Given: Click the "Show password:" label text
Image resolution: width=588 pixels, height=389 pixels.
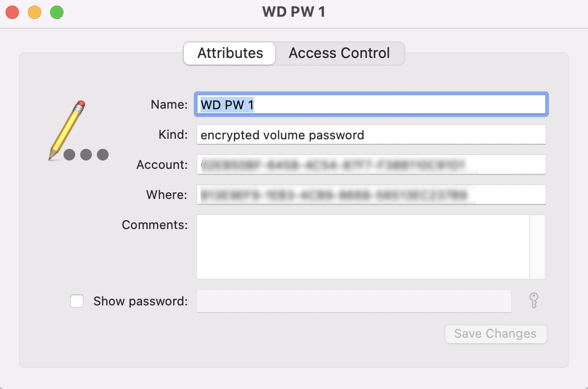Looking at the screenshot, I should [140, 302].
